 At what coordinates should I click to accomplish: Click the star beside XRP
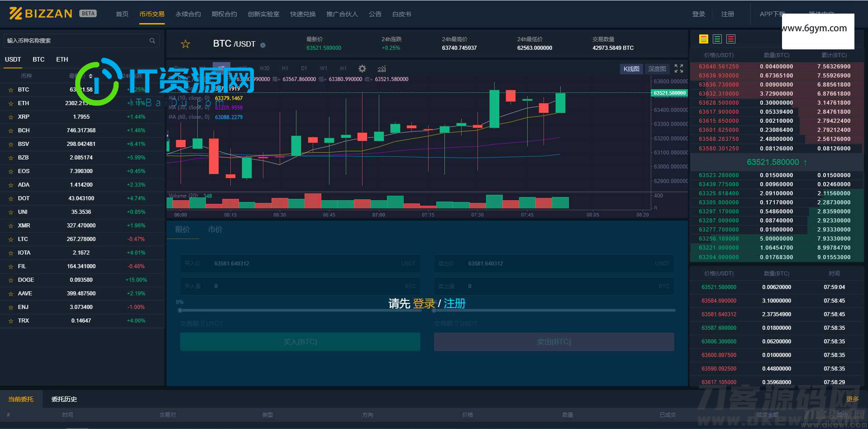tap(11, 117)
